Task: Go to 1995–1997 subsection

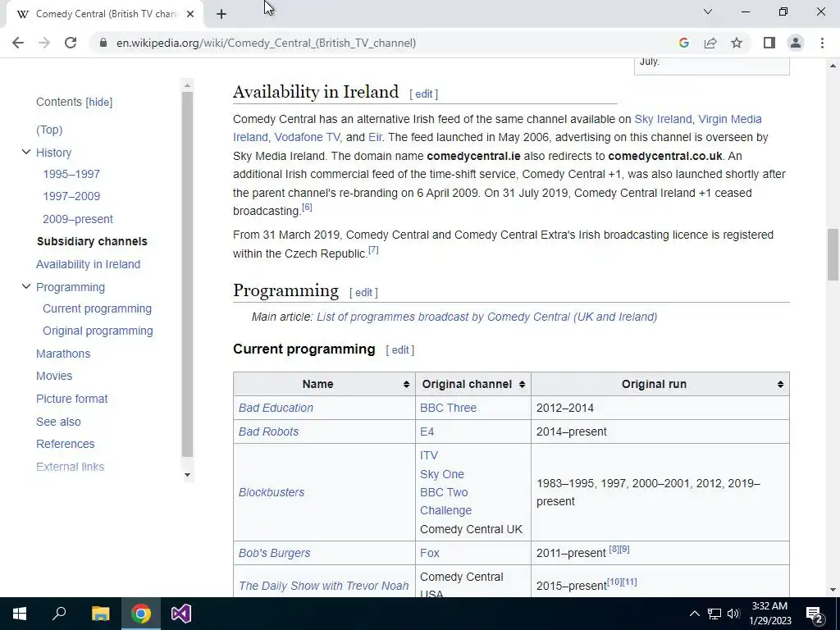Action: pyautogui.click(x=71, y=174)
